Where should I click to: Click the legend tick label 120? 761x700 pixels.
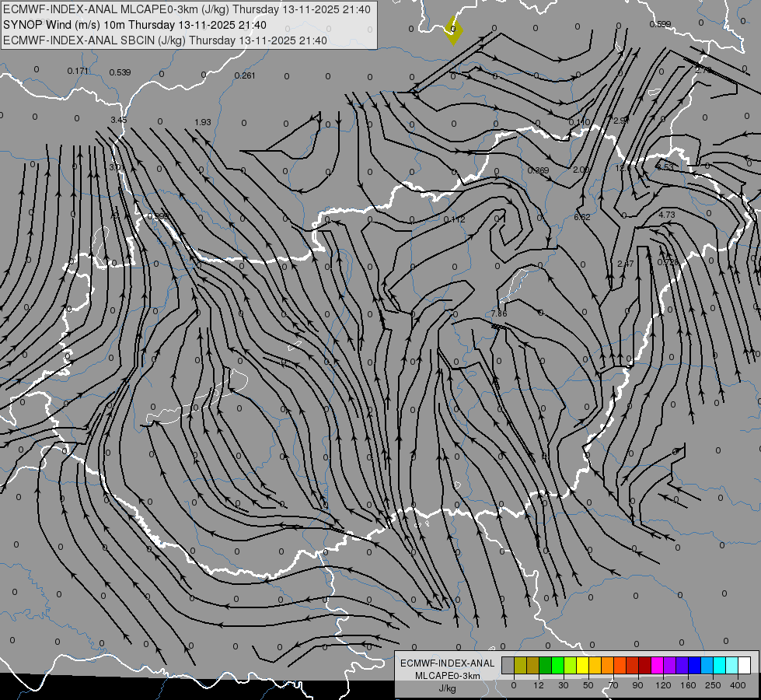tap(663, 685)
